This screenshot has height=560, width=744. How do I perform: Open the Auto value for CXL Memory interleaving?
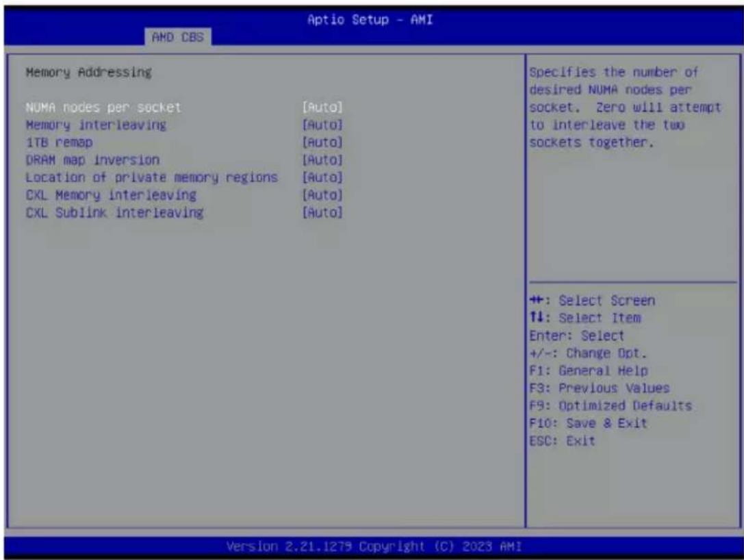pyautogui.click(x=322, y=195)
